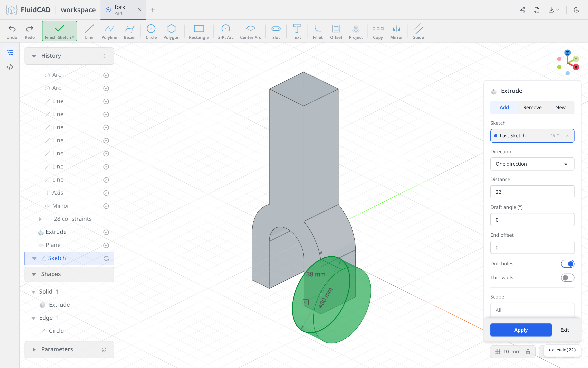Image resolution: width=588 pixels, height=368 pixels.
Task: Click the status check beside Plane
Action: (106, 245)
